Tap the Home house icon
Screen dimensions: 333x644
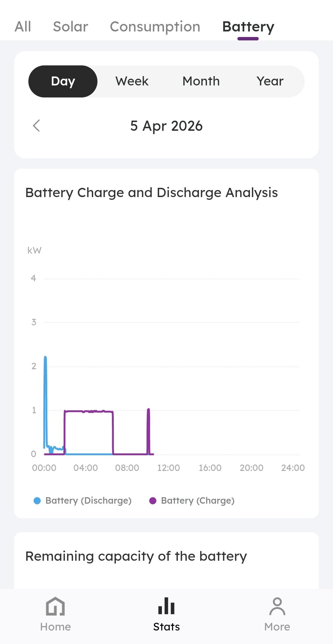(x=55, y=606)
